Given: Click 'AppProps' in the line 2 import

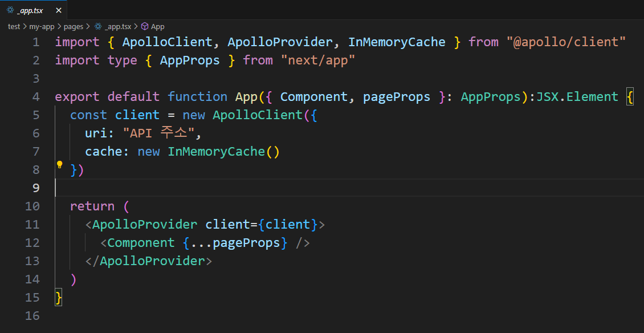Looking at the screenshot, I should [190, 60].
